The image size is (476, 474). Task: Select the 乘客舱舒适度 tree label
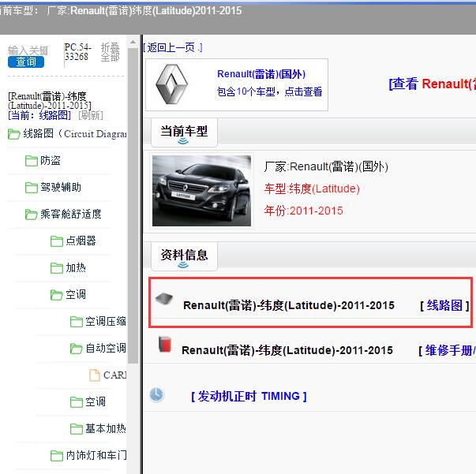(x=71, y=214)
